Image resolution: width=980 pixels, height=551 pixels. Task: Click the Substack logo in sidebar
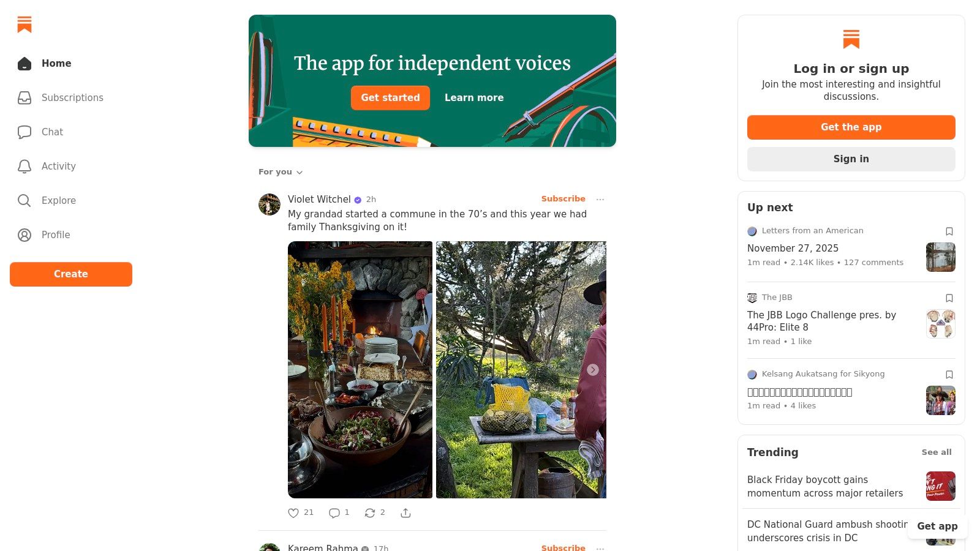coord(24,24)
